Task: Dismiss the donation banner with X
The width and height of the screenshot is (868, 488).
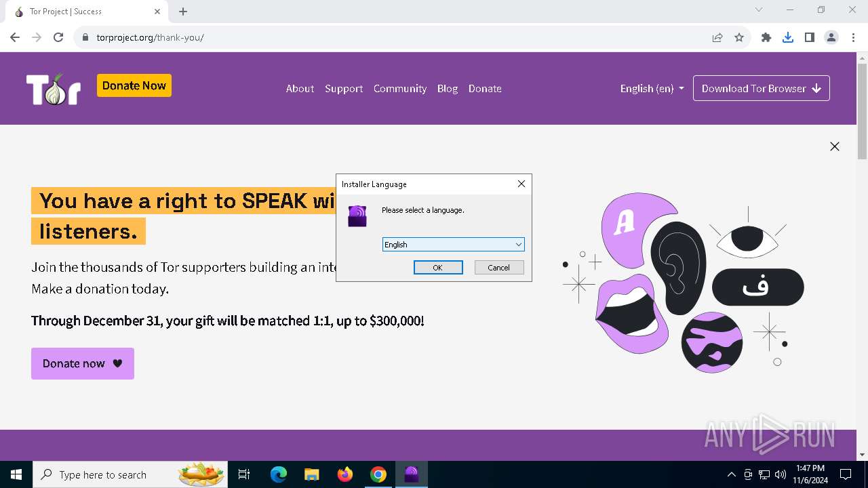Action: tap(835, 146)
